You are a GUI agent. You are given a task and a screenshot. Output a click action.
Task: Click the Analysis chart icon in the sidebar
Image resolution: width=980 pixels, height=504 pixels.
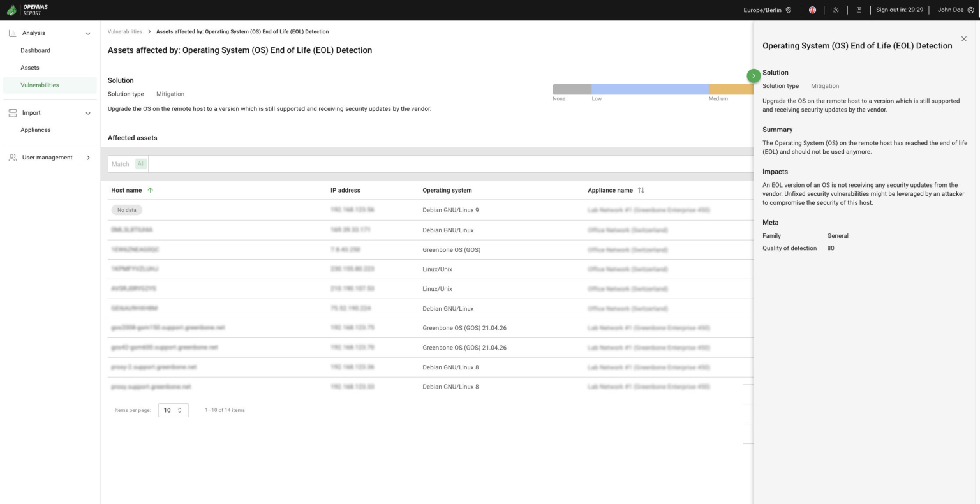coord(11,33)
